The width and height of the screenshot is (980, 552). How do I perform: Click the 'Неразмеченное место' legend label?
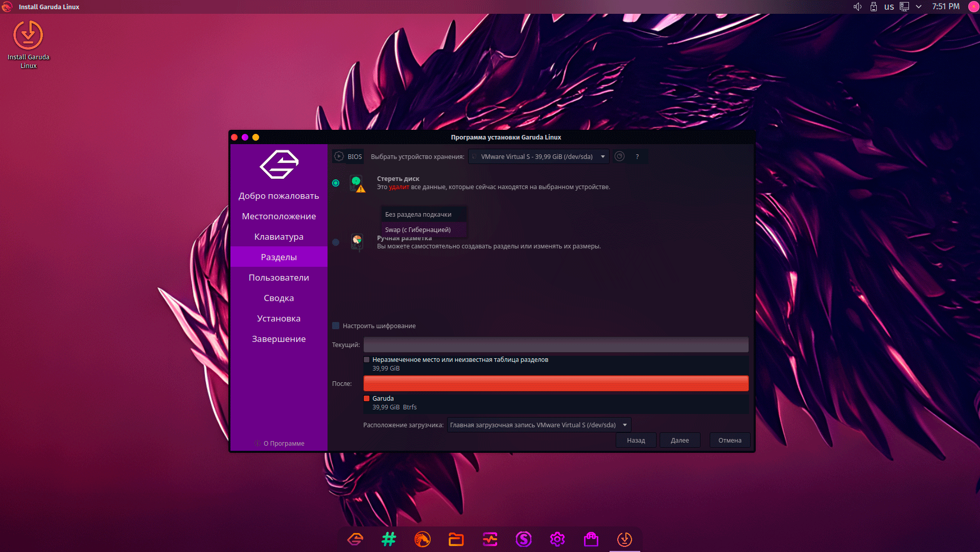click(x=460, y=360)
